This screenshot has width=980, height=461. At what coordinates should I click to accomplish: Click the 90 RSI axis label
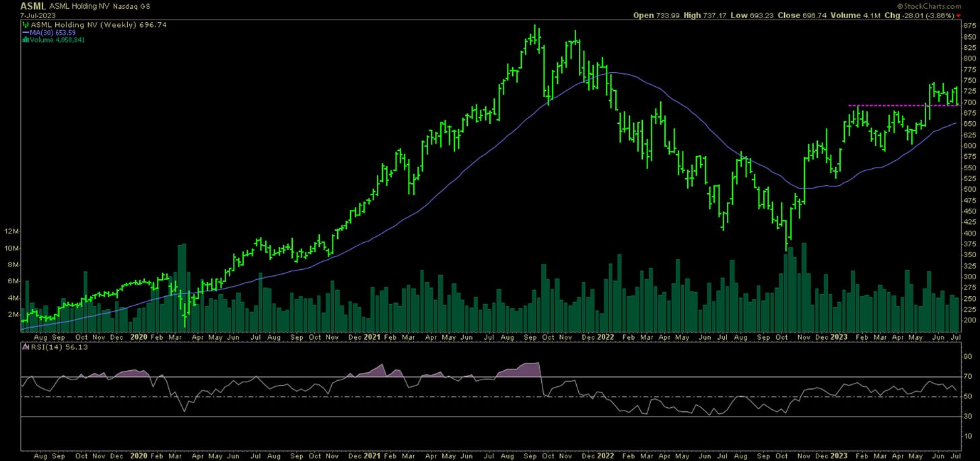pos(968,357)
